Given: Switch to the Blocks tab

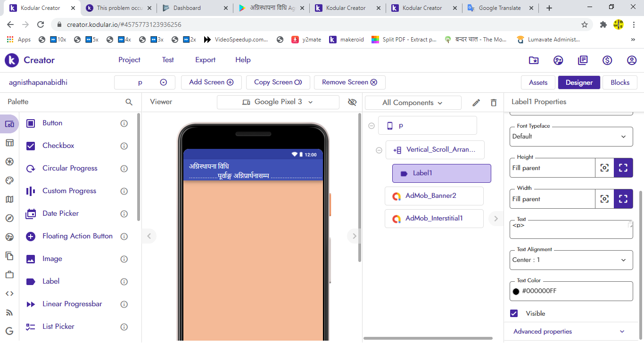Looking at the screenshot, I should click(x=619, y=82).
